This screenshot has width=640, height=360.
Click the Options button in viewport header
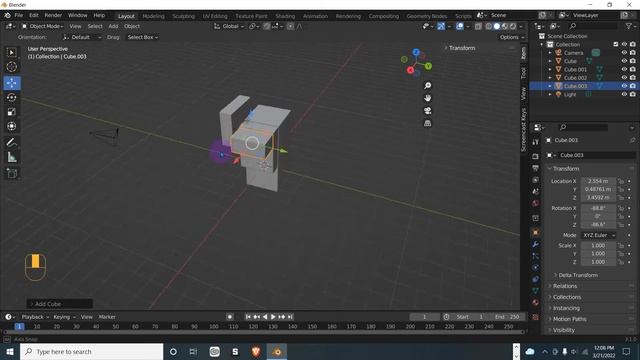click(511, 37)
